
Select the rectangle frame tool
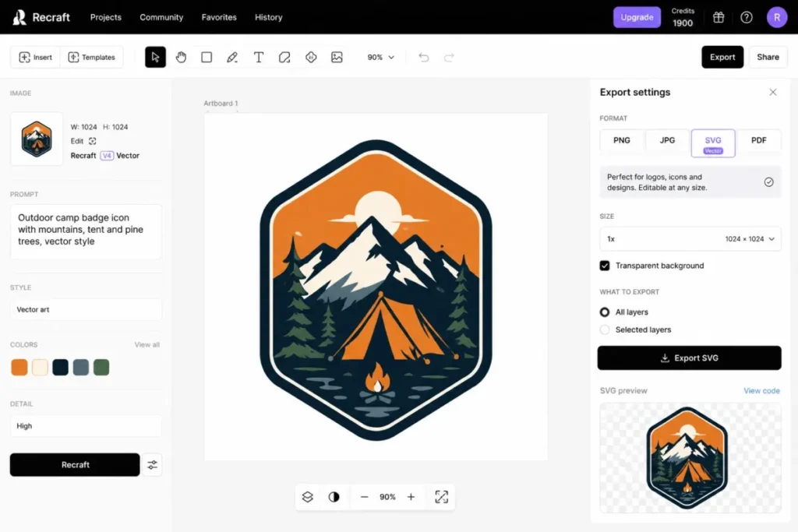click(x=207, y=57)
